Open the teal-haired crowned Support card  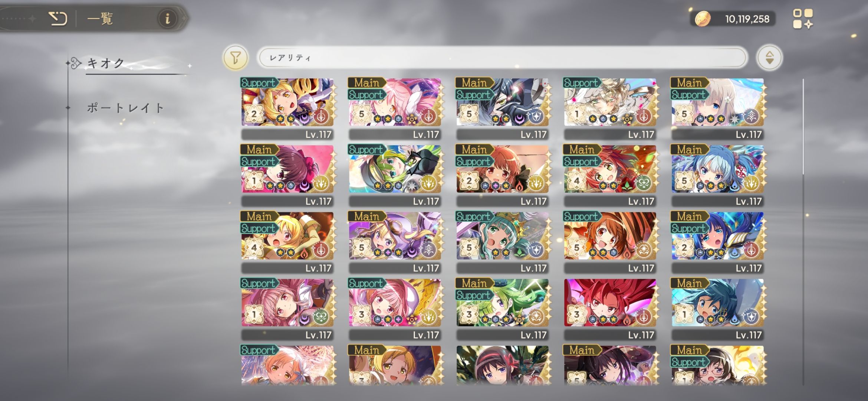point(503,242)
